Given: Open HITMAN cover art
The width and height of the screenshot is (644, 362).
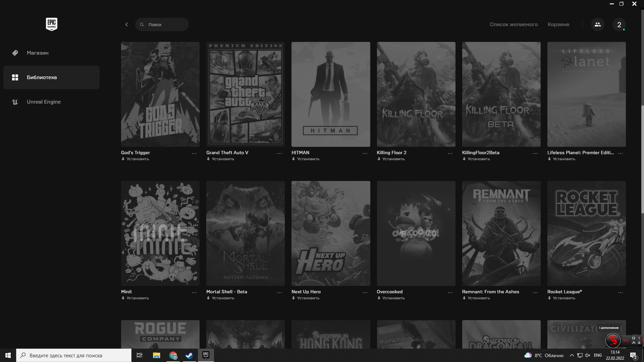Looking at the screenshot, I should point(331,94).
